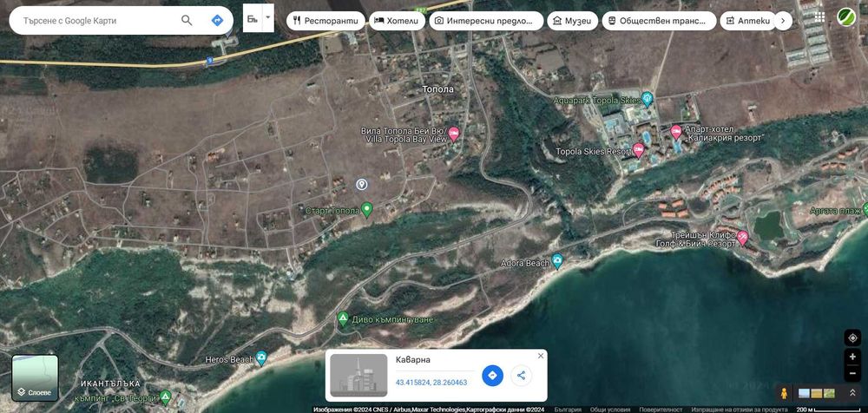Get directions from the Каварна card

pyautogui.click(x=492, y=376)
